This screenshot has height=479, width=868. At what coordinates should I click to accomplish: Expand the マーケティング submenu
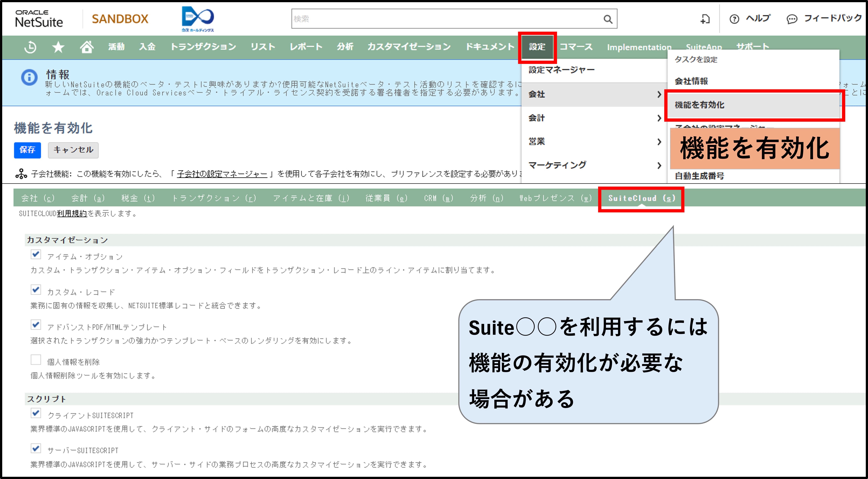[594, 165]
